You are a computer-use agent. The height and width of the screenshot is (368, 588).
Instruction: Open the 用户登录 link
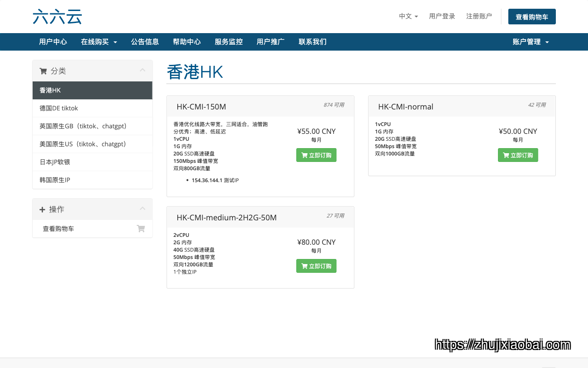tap(442, 16)
